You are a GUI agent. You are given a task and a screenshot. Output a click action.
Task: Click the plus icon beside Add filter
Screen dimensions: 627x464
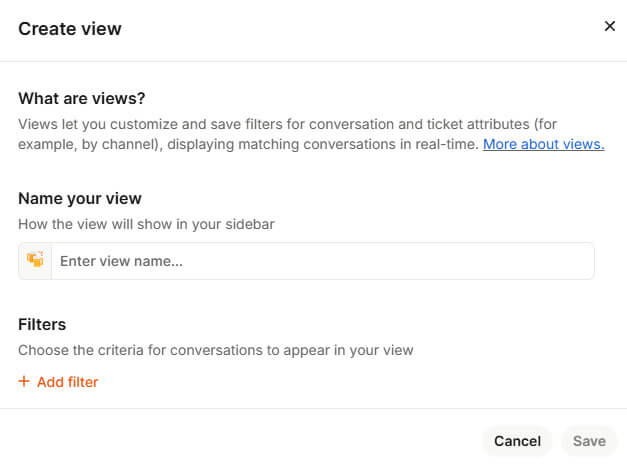pyautogui.click(x=24, y=382)
